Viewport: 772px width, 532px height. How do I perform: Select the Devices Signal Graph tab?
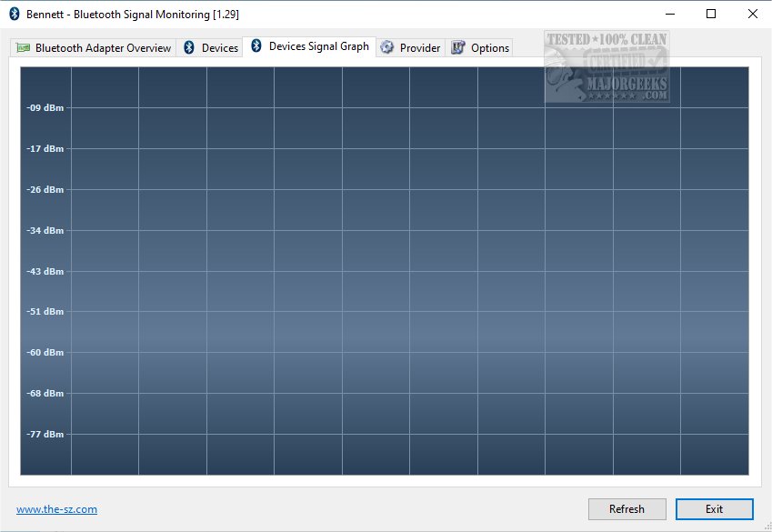[309, 46]
